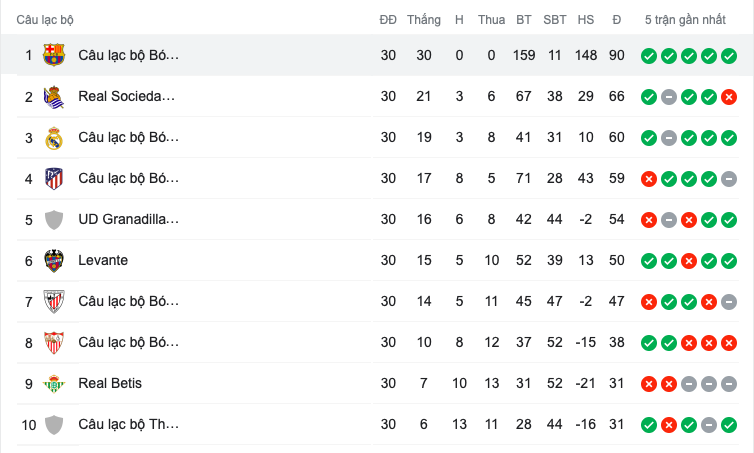Open the Levante team link
The height and width of the screenshot is (453, 754).
tap(103, 260)
